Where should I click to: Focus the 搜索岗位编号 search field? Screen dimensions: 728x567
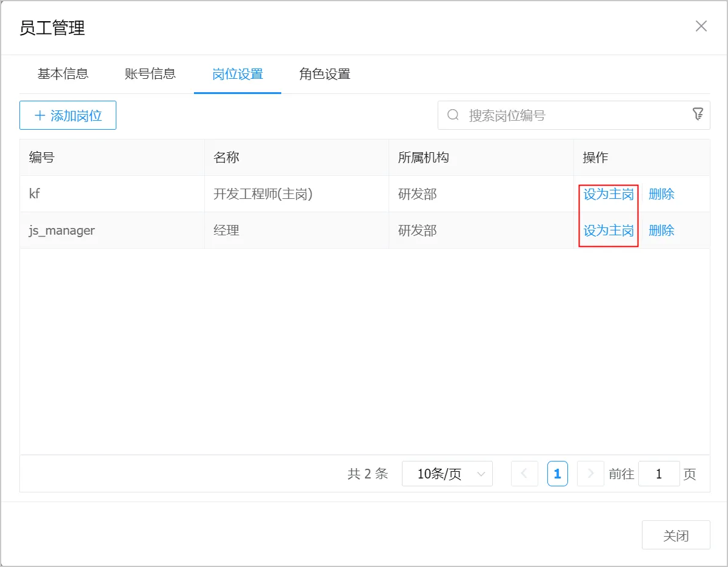pyautogui.click(x=576, y=115)
